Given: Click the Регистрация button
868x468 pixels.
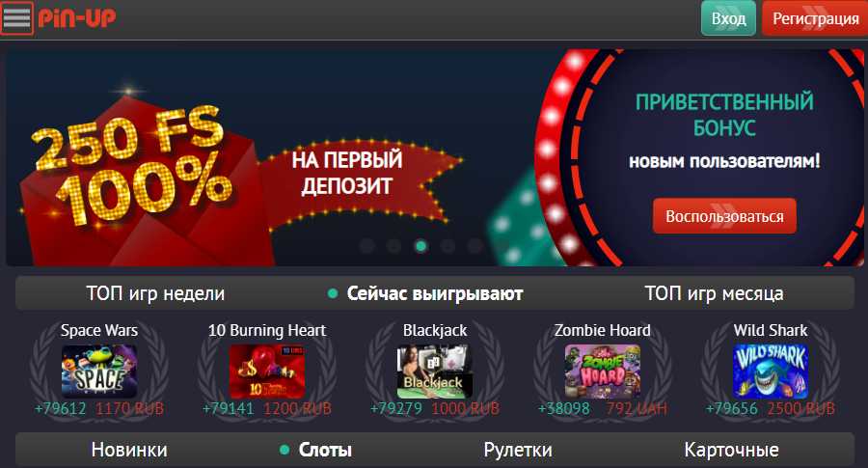Looking at the screenshot, I should point(815,18).
